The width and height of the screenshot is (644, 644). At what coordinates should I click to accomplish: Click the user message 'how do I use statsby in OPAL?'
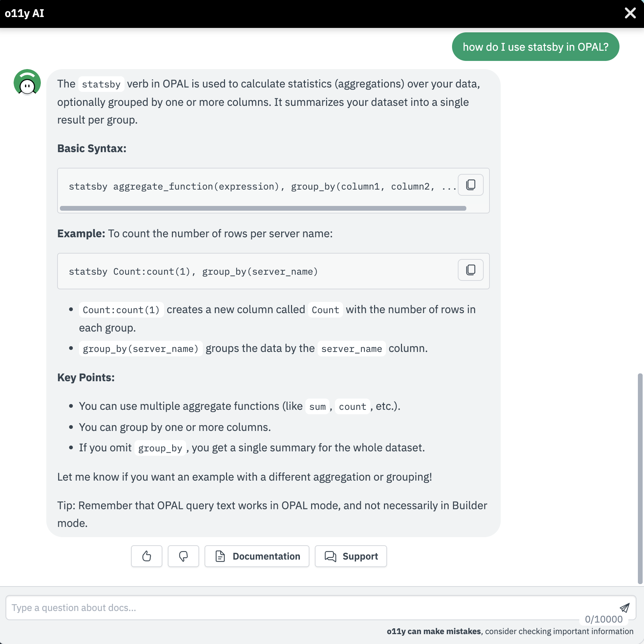pyautogui.click(x=535, y=47)
